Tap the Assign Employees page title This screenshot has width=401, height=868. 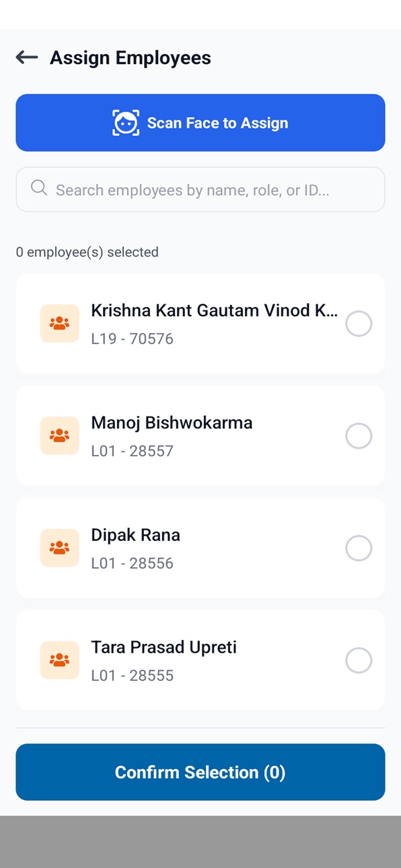click(x=131, y=58)
